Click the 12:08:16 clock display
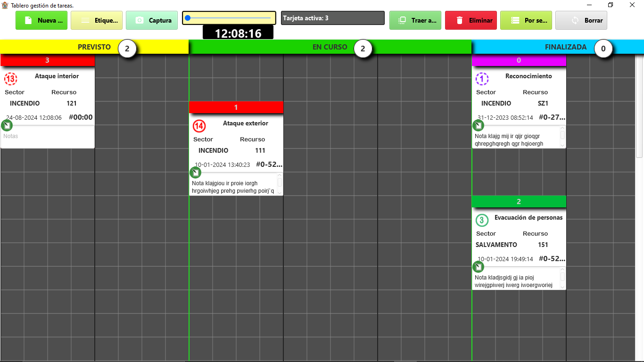The image size is (644, 362). [238, 33]
